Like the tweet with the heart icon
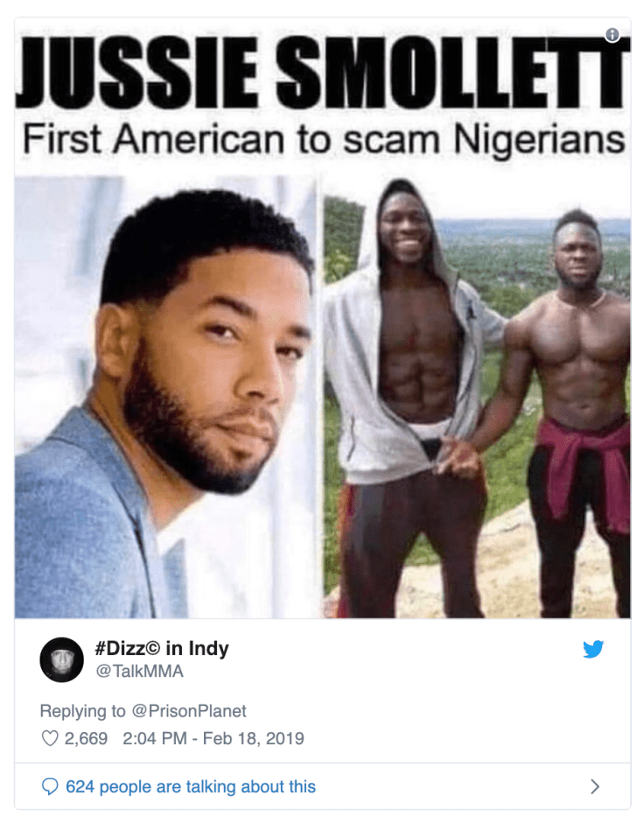644x824 pixels. 49,738
